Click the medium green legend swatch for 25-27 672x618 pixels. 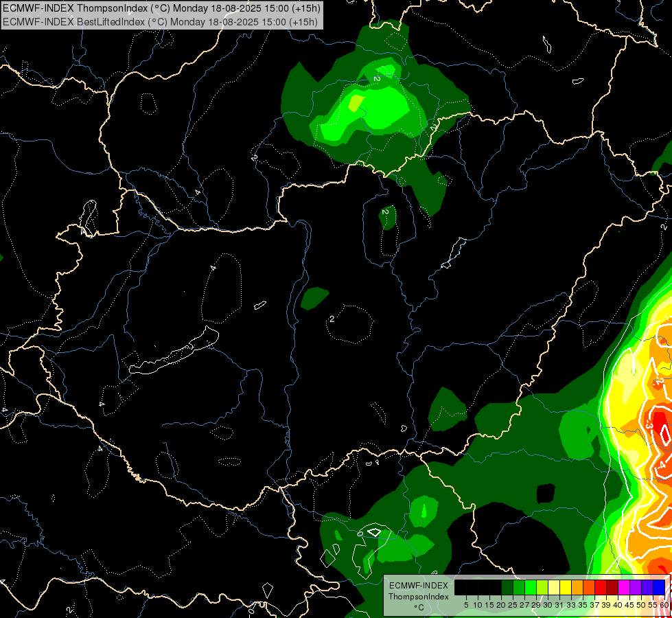(x=519, y=587)
